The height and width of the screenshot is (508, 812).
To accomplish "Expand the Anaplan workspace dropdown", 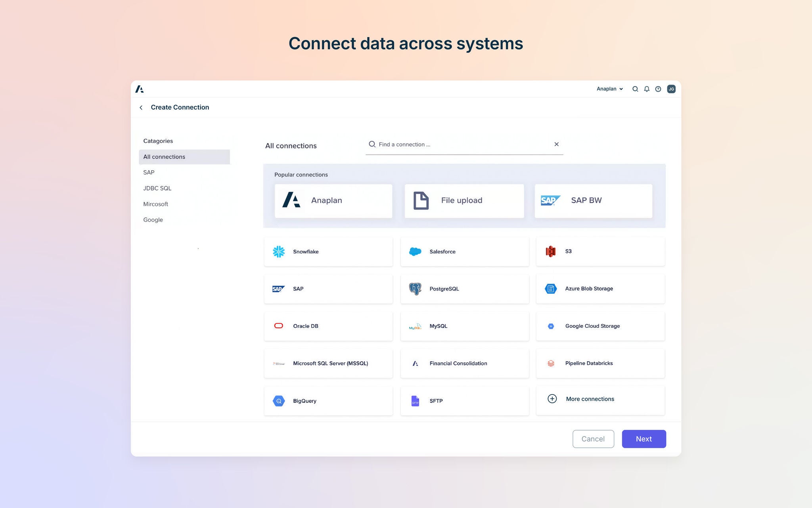I will (610, 89).
